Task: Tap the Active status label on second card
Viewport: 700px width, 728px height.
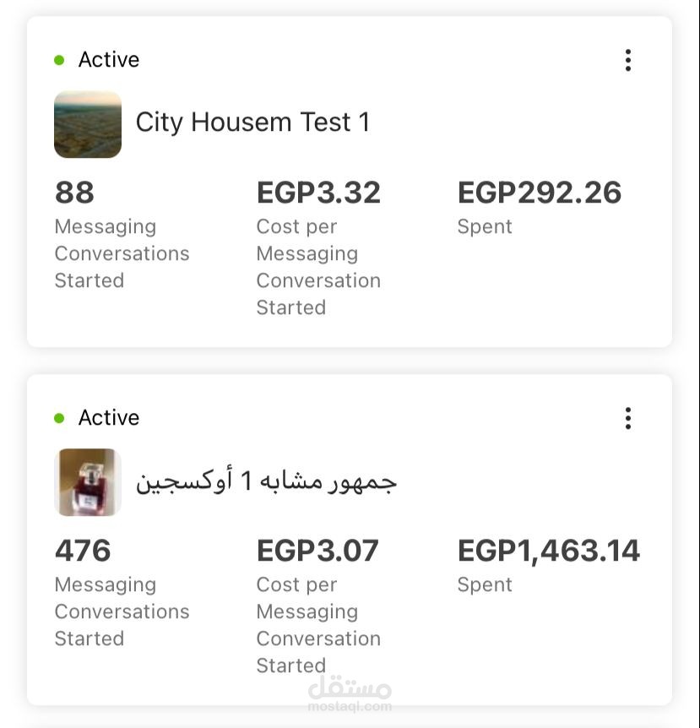Action: click(x=109, y=417)
